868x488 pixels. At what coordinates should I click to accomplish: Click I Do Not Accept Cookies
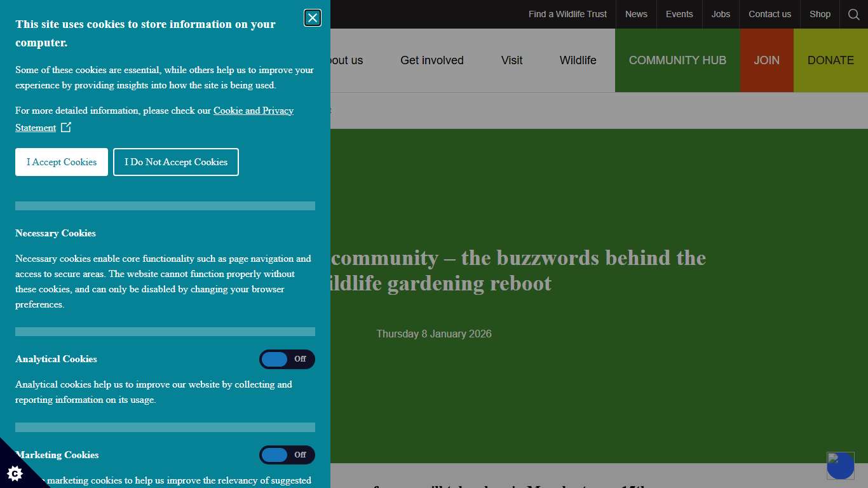tap(175, 162)
